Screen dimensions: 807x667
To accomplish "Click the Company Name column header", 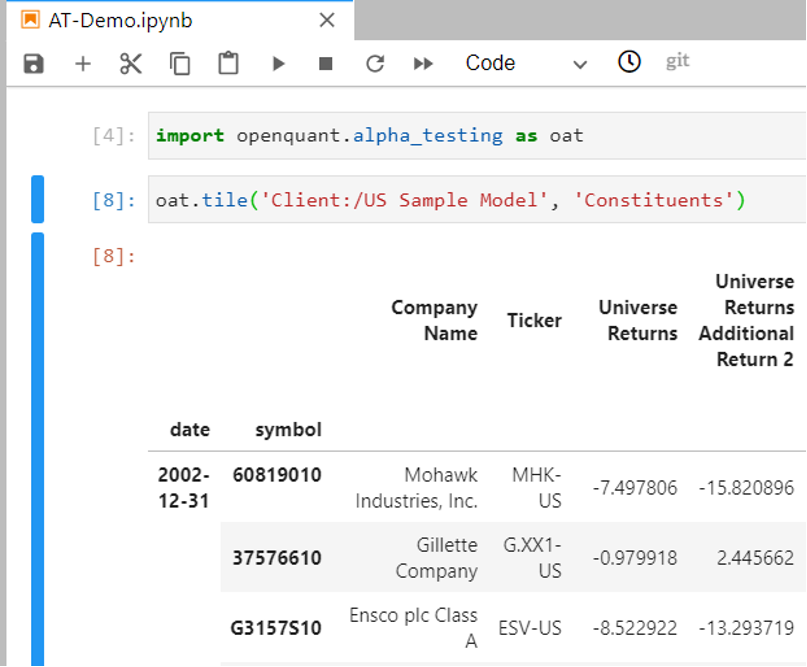I will (x=434, y=320).
